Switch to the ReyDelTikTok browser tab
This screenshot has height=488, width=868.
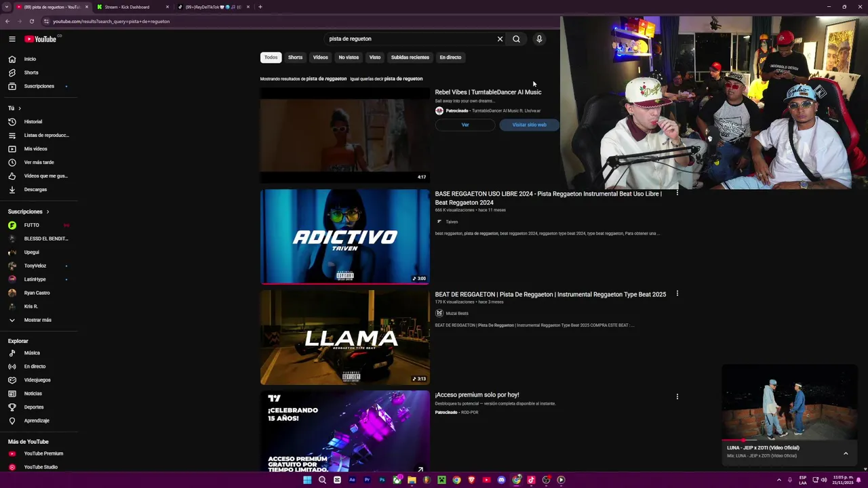213,7
